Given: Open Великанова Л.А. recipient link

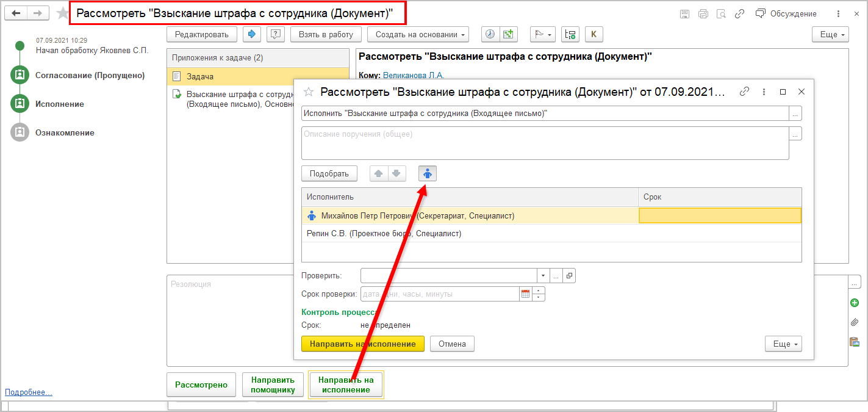Looking at the screenshot, I should [x=414, y=75].
